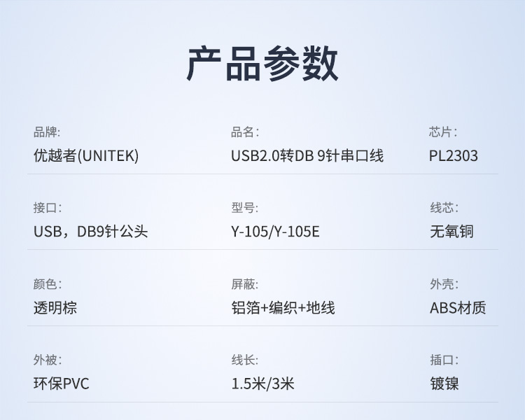Screen dimensions: 525x420
Task: Select the 无氧铜 wire core value
Action: [451, 231]
